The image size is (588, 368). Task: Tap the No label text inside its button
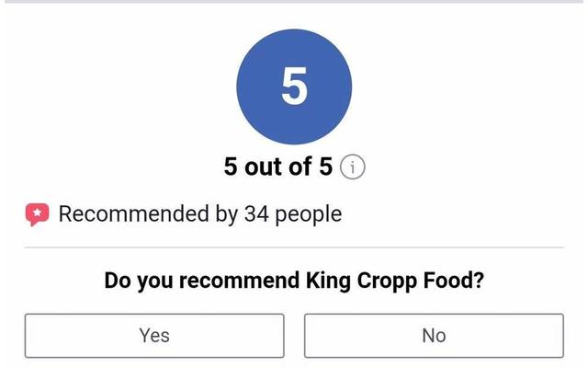tap(434, 335)
